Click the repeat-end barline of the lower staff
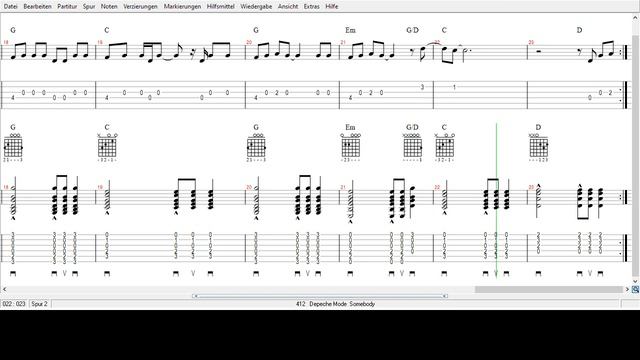The image size is (640, 360). point(624,197)
